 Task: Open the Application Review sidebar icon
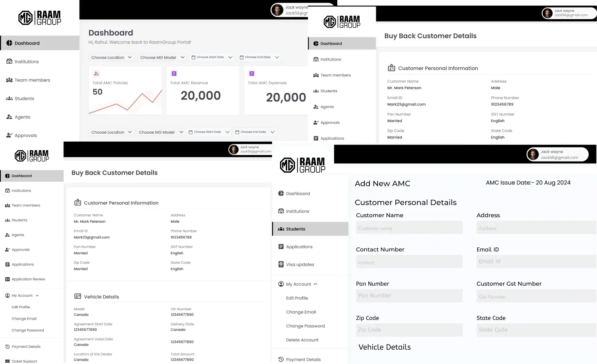(7, 279)
